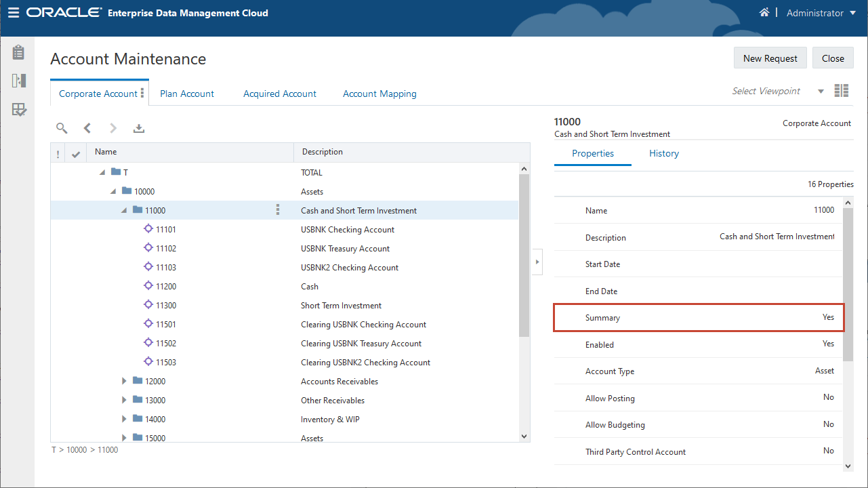Image resolution: width=868 pixels, height=488 pixels.
Task: Click the Close button
Action: pos(833,58)
